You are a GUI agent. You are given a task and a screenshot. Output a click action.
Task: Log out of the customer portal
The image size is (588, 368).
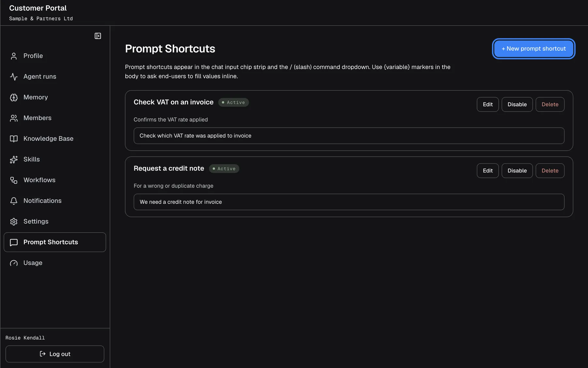55,354
